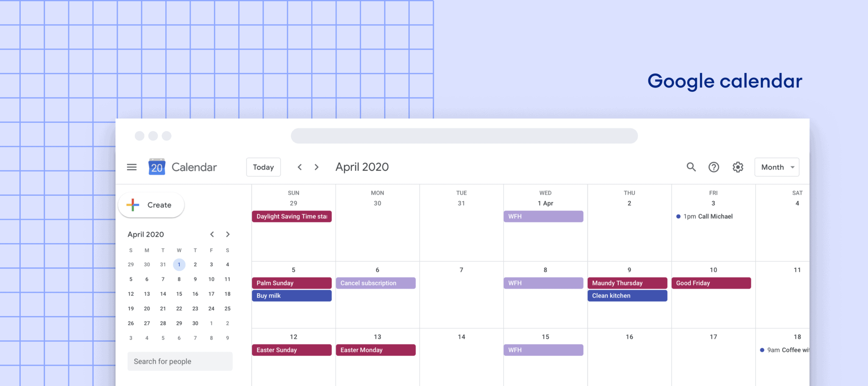Go to previous month with back arrow
This screenshot has height=386, width=868.
[300, 167]
